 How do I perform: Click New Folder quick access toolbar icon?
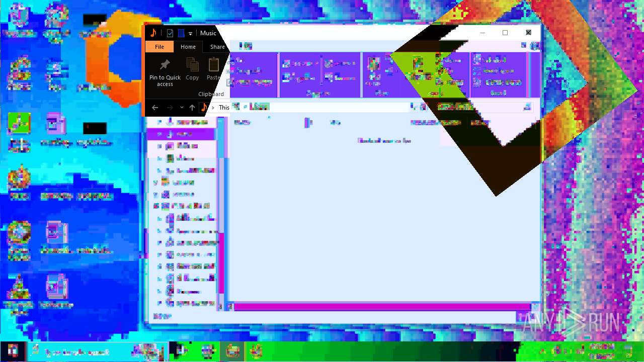(181, 33)
